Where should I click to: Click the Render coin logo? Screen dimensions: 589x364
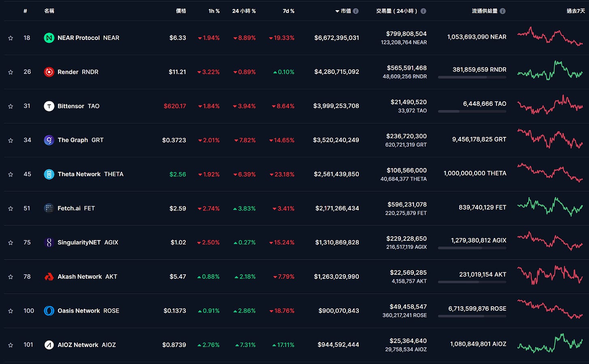coord(49,72)
